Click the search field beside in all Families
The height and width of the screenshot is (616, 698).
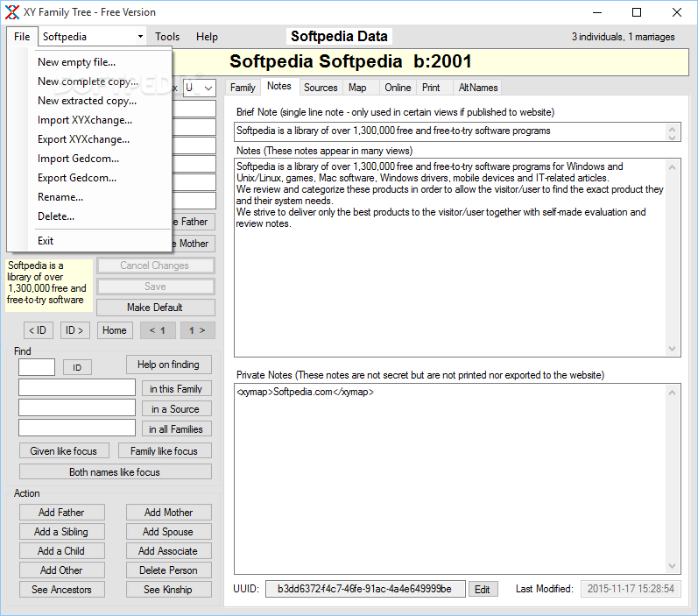click(x=77, y=428)
